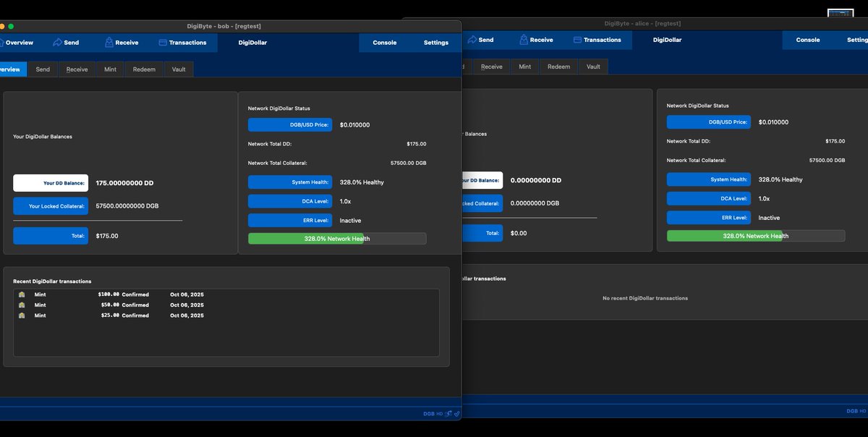Click the Transactions card icon in alice's window

(x=577, y=40)
